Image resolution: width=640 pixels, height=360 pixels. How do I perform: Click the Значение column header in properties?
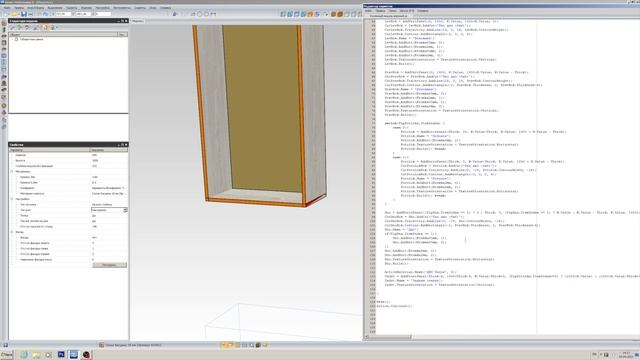(109, 150)
